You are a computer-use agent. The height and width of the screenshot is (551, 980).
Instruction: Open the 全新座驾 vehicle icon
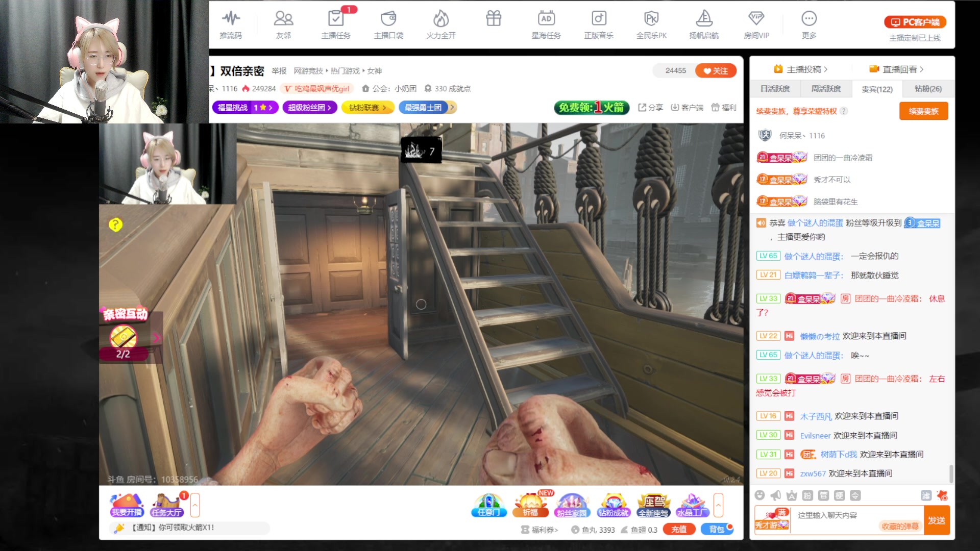[x=653, y=506]
